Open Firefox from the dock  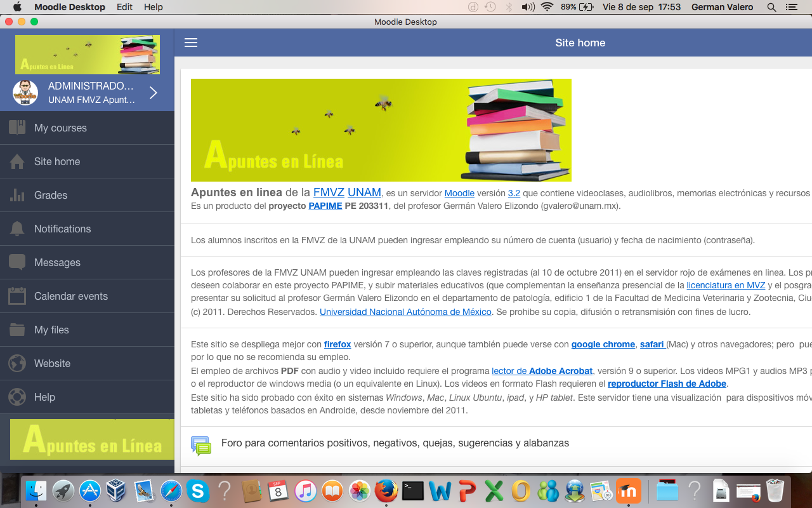point(386,490)
